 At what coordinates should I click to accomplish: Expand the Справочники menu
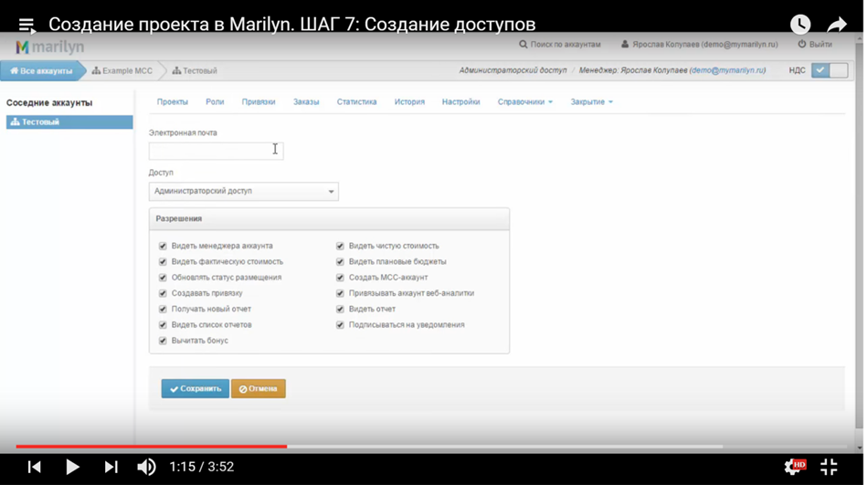[x=524, y=102]
